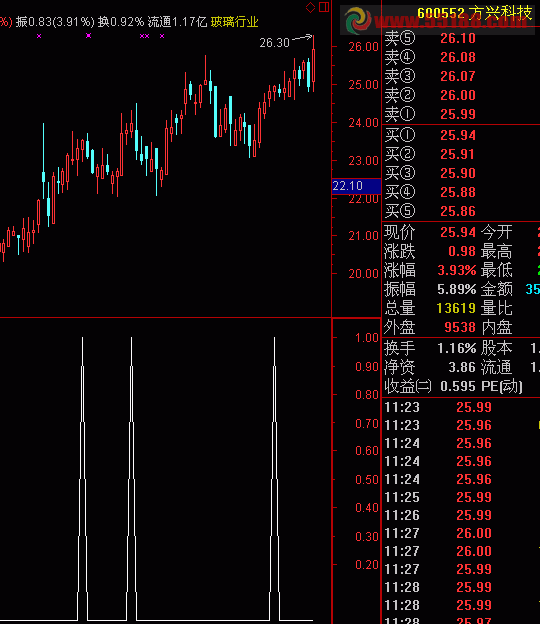The height and width of the screenshot is (624, 540).
Task: Click the double purple x marker
Action: (144, 36)
